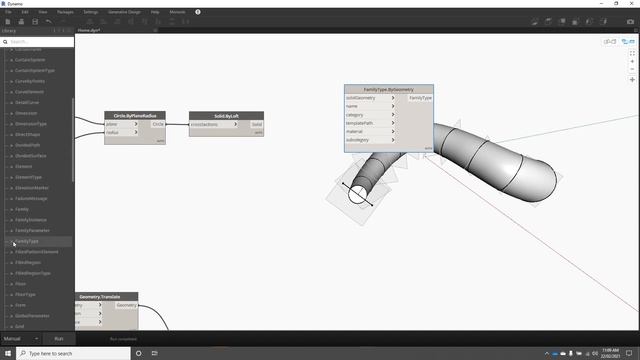640x360 pixels.
Task: Zoom out of the canvas
Action: pos(632,69)
